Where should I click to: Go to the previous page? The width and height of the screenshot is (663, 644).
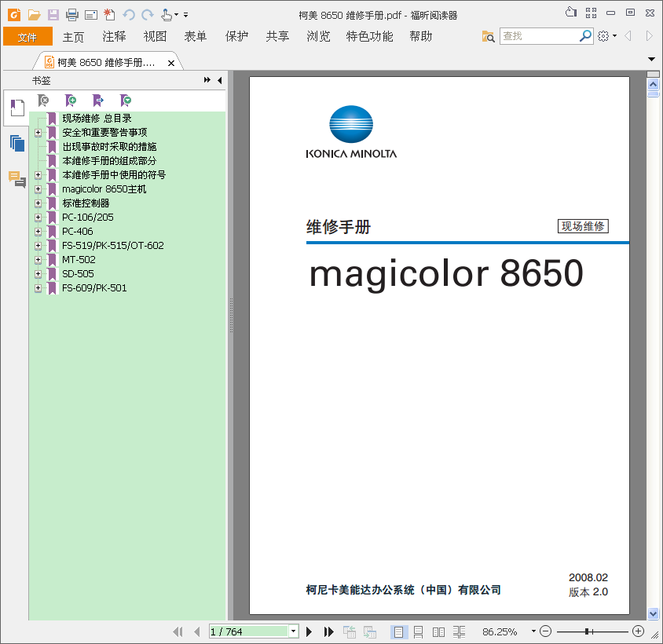pos(197,631)
